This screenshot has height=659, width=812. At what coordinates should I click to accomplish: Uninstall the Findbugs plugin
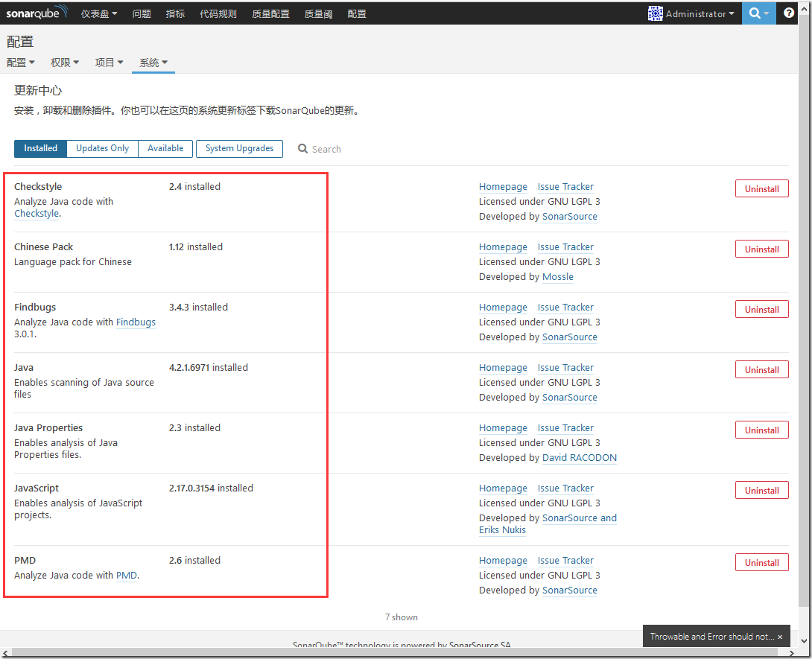[762, 309]
